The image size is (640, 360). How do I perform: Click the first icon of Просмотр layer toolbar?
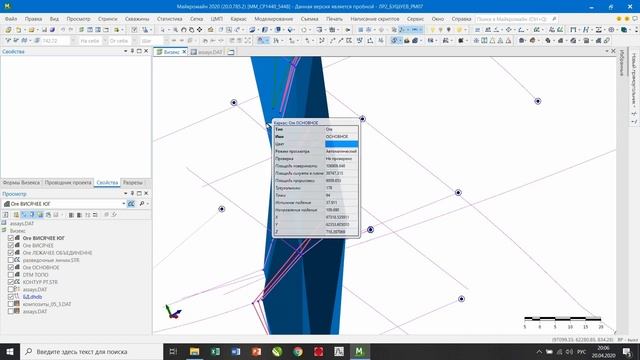click(6, 215)
